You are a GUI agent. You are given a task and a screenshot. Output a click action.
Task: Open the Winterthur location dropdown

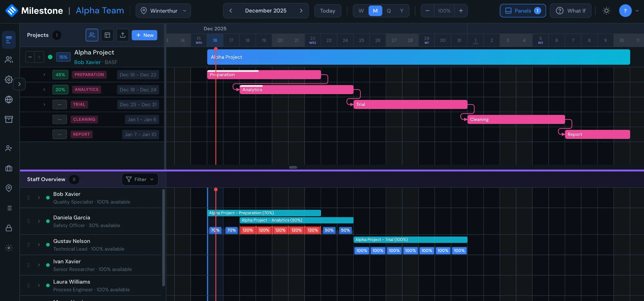pyautogui.click(x=163, y=11)
